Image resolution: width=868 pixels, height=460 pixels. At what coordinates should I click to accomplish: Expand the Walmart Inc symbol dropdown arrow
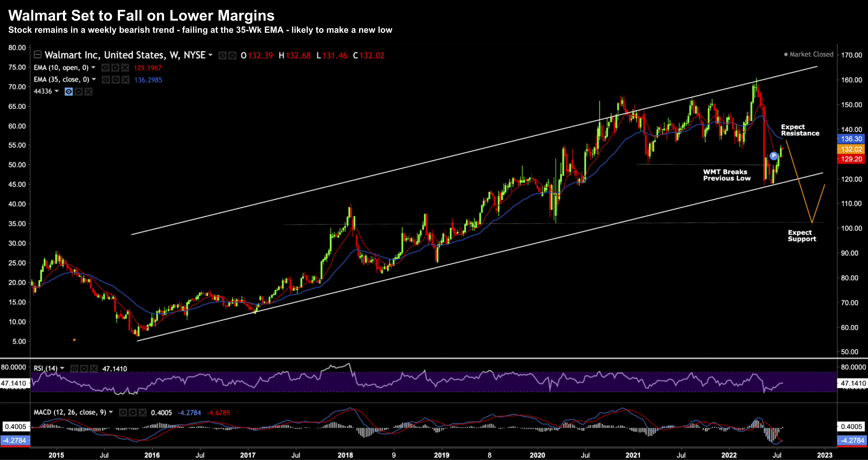[211, 55]
